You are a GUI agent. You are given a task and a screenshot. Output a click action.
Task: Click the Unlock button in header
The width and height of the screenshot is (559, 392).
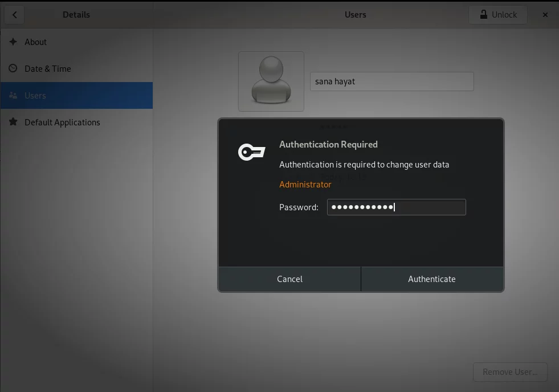pyautogui.click(x=498, y=15)
